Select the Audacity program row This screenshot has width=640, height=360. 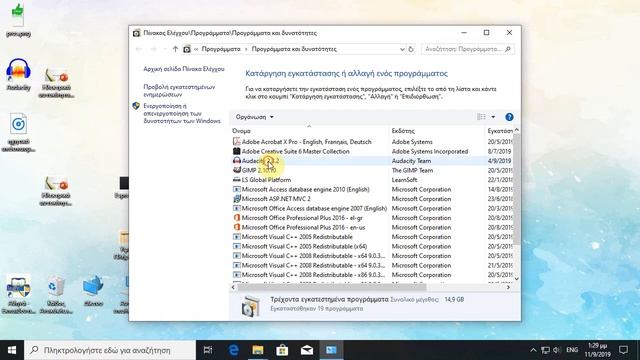pyautogui.click(x=371, y=161)
